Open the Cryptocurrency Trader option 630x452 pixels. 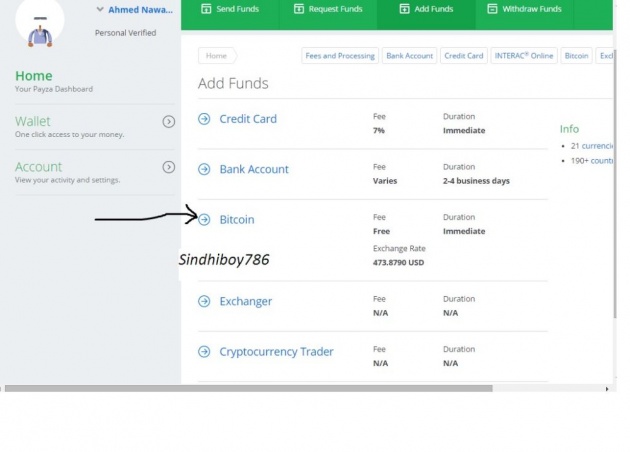(x=276, y=352)
